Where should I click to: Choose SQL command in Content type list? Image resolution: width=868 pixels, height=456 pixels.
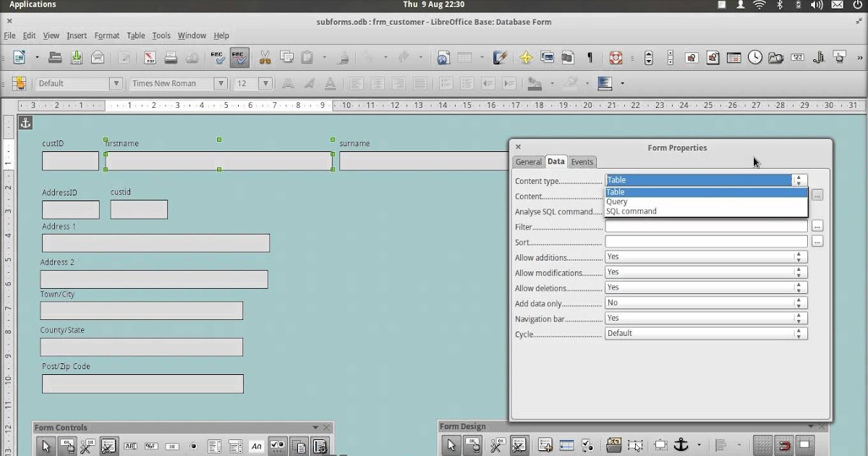pos(706,211)
